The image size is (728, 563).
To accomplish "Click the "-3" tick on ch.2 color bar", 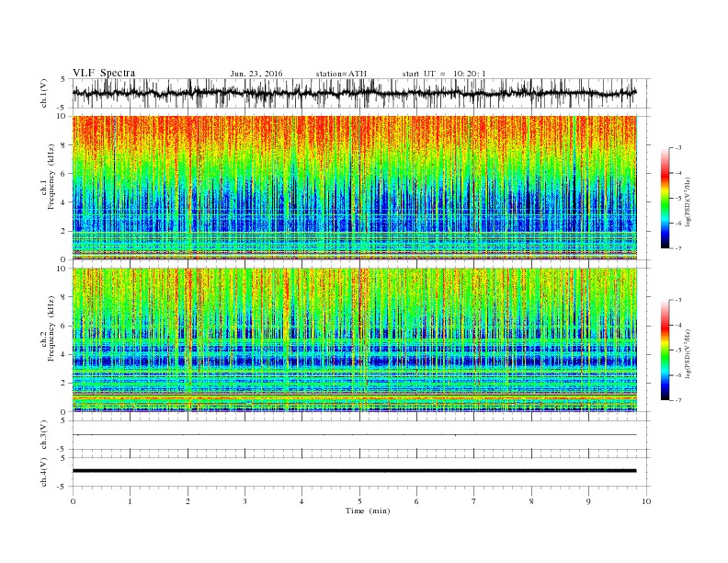I will click(678, 300).
